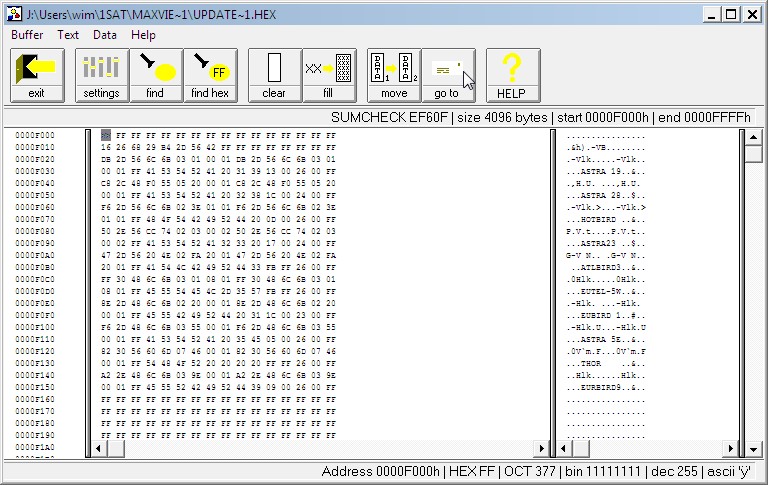This screenshot has width=768, height=485.
Task: Click address label 0000F130
Action: point(35,364)
